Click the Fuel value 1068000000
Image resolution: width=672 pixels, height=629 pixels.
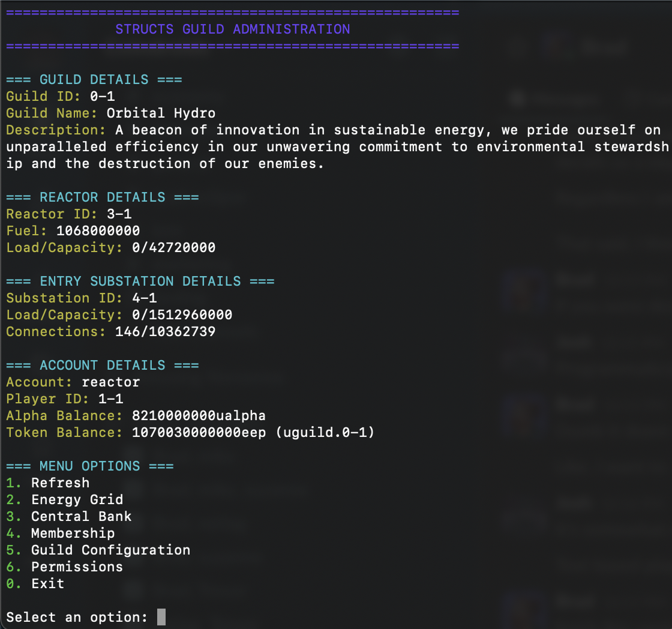point(98,230)
